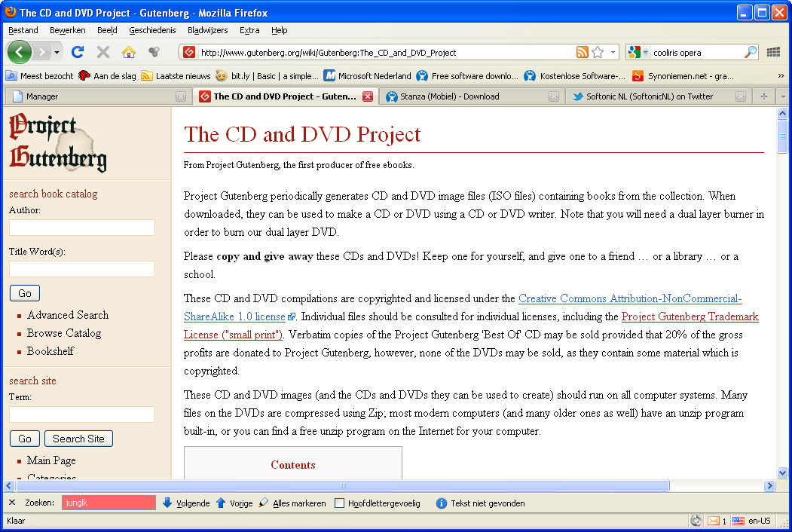
Task: Click Vorige to find previous match
Action: (x=234, y=503)
